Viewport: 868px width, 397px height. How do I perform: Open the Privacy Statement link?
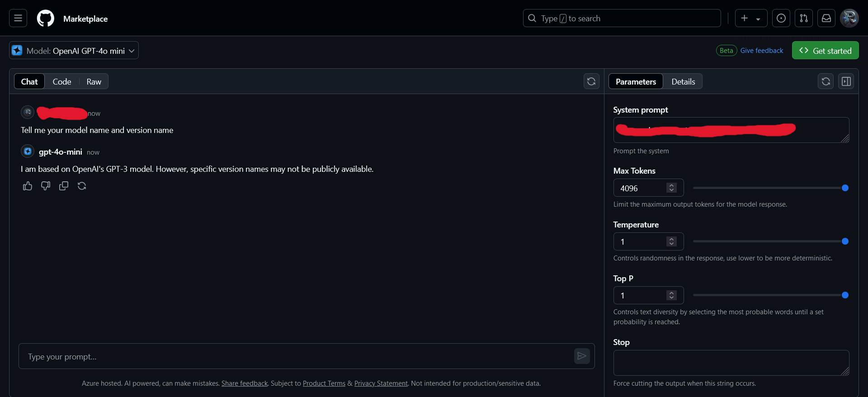tap(381, 383)
